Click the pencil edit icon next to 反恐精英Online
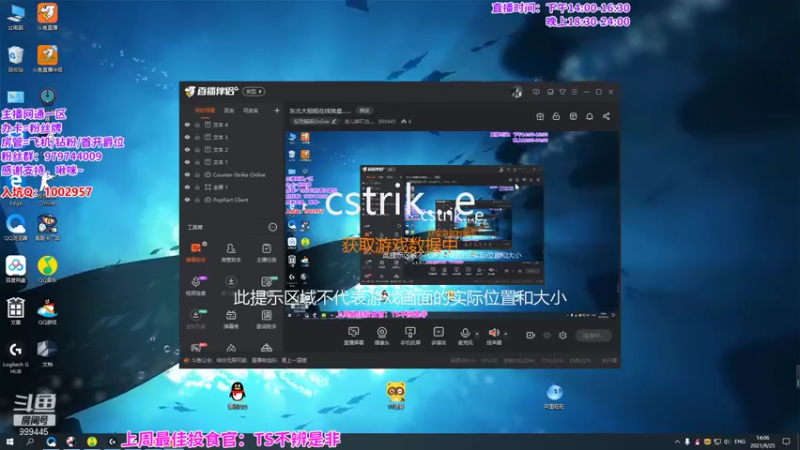The width and height of the screenshot is (800, 450). tap(334, 121)
